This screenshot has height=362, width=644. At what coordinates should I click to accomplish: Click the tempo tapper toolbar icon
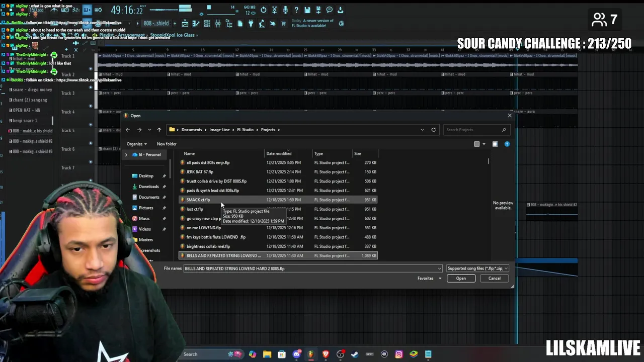click(262, 24)
